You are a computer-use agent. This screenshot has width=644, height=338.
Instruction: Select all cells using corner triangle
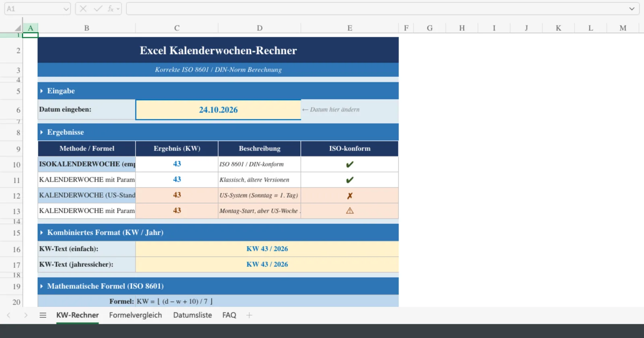pyautogui.click(x=18, y=28)
